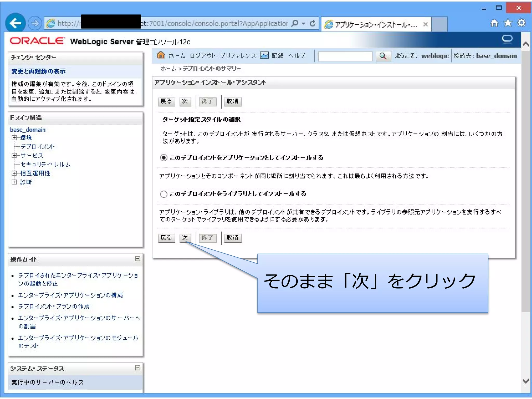The width and height of the screenshot is (532, 399).
Task: Click the bottom 次 button
Action: pyautogui.click(x=185, y=238)
